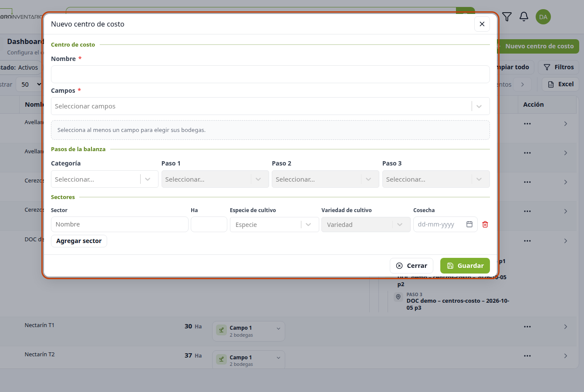The image size is (584, 392).
Task: Click the Nectarín T2 row name
Action: pos(40,355)
